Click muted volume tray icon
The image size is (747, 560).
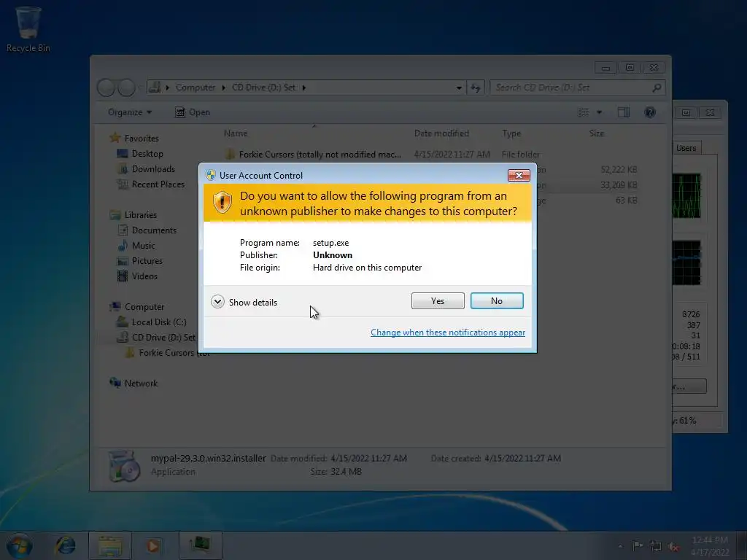[673, 547]
